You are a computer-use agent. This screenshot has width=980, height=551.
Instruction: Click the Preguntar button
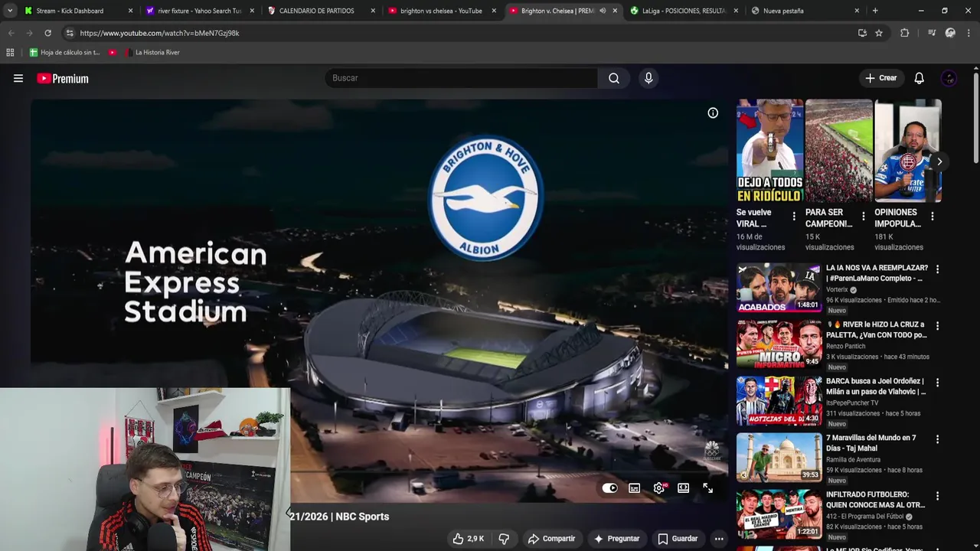[616, 539]
